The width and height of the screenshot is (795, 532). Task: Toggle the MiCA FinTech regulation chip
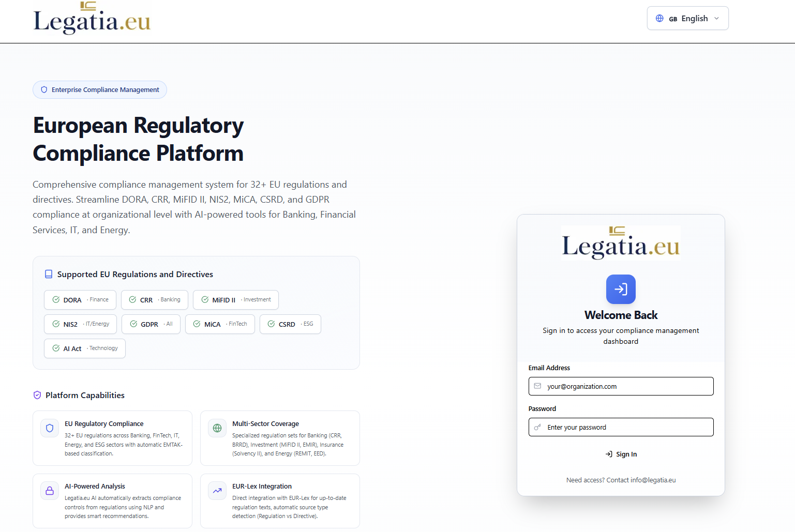219,324
